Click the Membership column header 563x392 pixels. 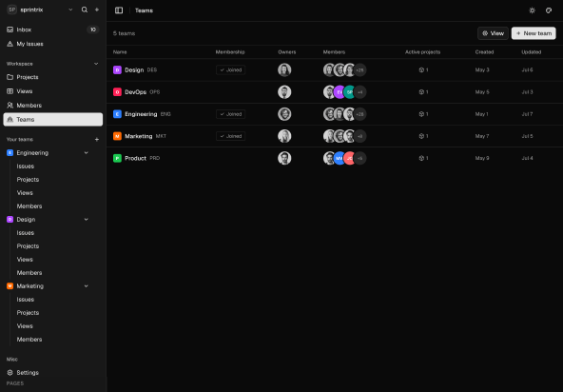[x=230, y=52]
